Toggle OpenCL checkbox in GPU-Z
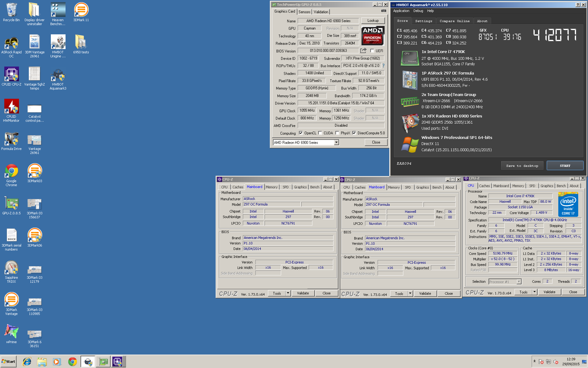The image size is (588, 368). pyautogui.click(x=301, y=133)
